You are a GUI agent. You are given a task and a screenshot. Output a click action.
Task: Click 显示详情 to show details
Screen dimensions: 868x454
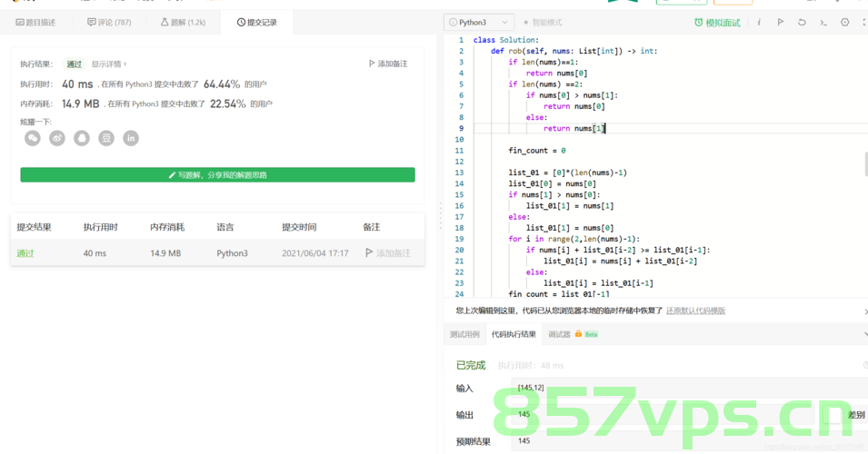point(108,64)
